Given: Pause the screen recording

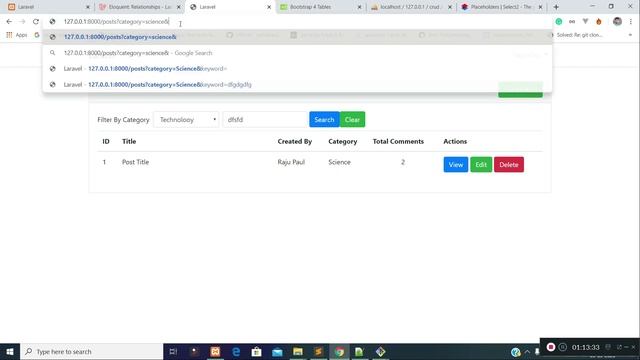Looking at the screenshot, I should click(x=562, y=347).
